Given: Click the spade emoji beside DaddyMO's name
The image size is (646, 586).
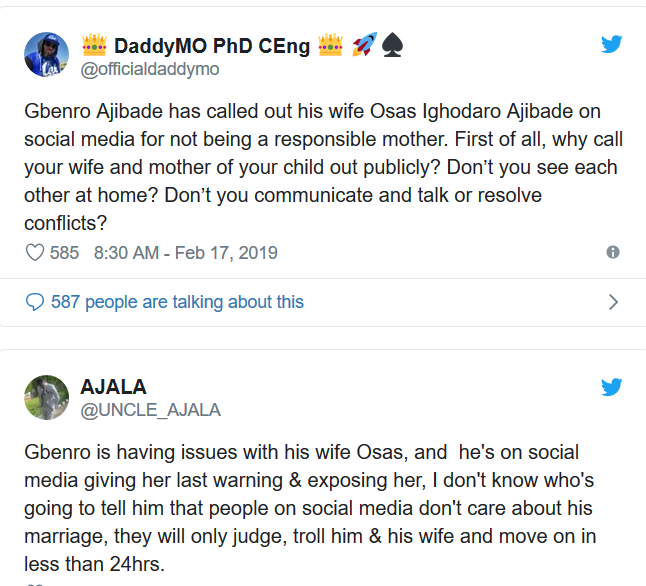Looking at the screenshot, I should (392, 45).
